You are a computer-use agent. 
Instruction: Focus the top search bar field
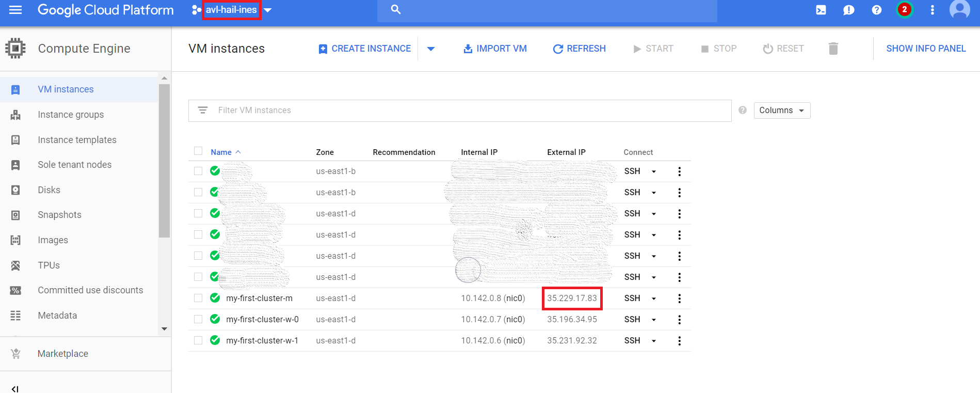pyautogui.click(x=547, y=10)
